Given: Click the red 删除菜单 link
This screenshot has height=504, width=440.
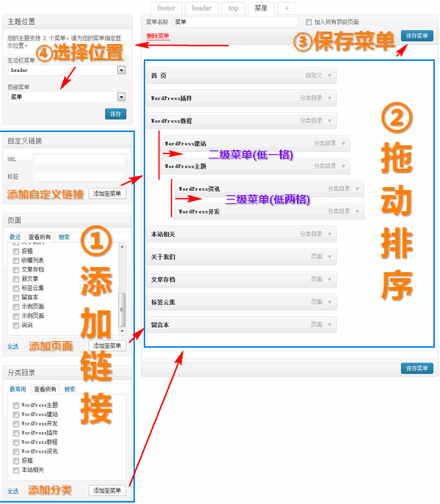Looking at the screenshot, I should pos(158,36).
